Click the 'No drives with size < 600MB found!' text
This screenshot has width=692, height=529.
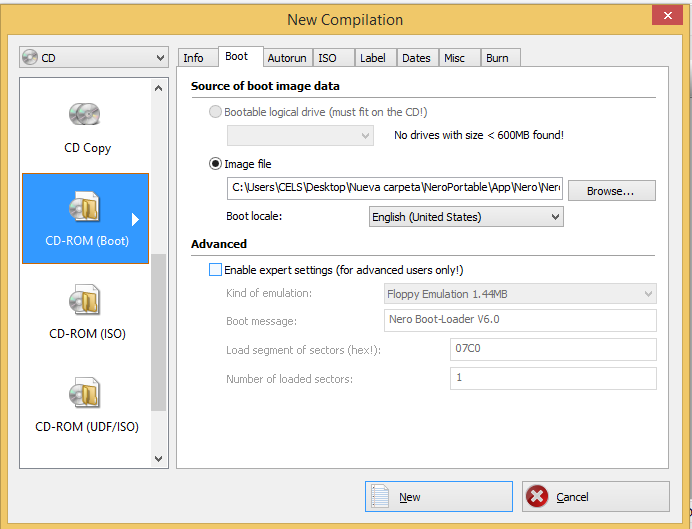(479, 135)
